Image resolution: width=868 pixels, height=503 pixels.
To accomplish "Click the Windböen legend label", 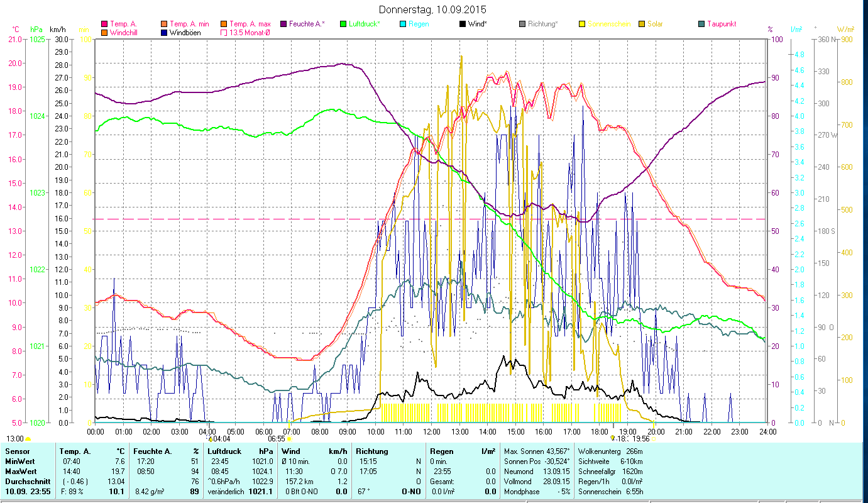I will pos(185,32).
